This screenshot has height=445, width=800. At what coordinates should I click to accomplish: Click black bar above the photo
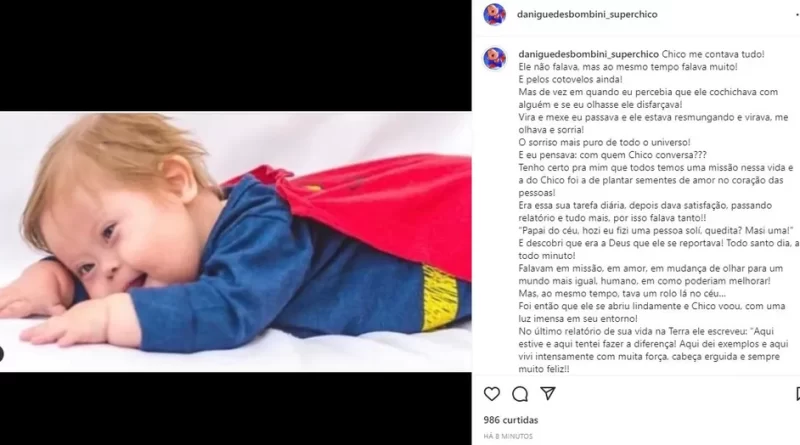click(x=236, y=56)
